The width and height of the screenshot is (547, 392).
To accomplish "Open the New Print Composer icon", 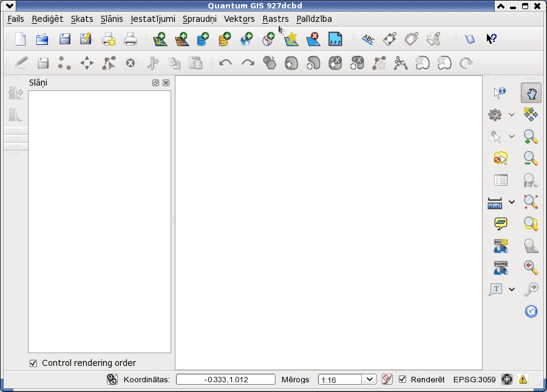I will pos(109,39).
